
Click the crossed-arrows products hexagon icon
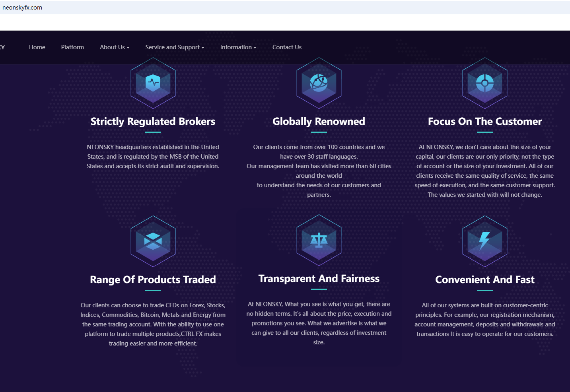pos(153,241)
